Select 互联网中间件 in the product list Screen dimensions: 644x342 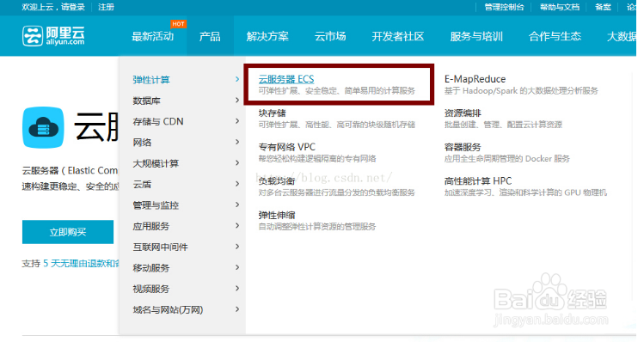coord(160,247)
